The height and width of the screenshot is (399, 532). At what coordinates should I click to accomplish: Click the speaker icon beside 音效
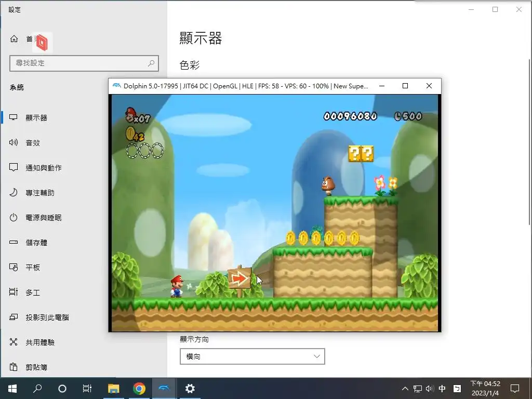coord(13,142)
